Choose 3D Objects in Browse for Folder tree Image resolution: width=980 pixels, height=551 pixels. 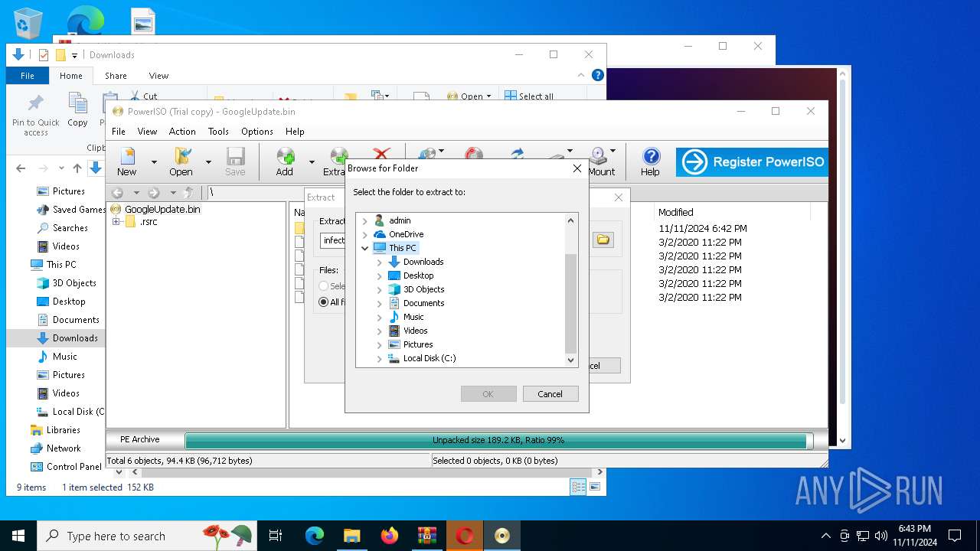tap(423, 289)
